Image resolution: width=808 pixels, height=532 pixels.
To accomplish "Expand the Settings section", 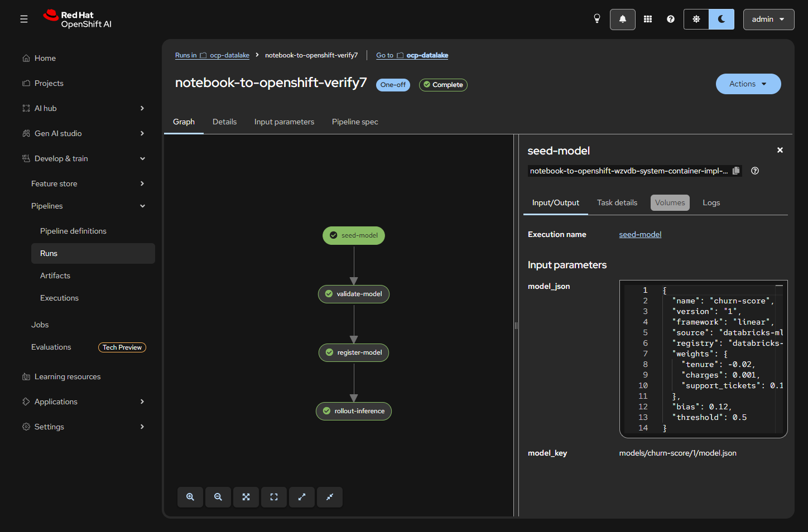I will point(84,427).
